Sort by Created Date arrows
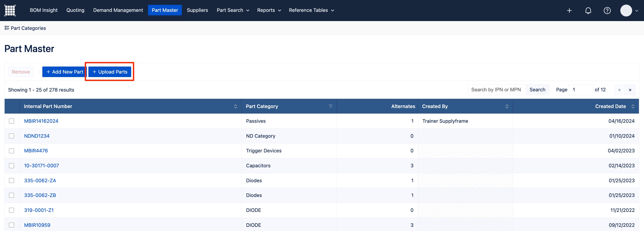Image resolution: width=644 pixels, height=231 pixels. (x=633, y=106)
